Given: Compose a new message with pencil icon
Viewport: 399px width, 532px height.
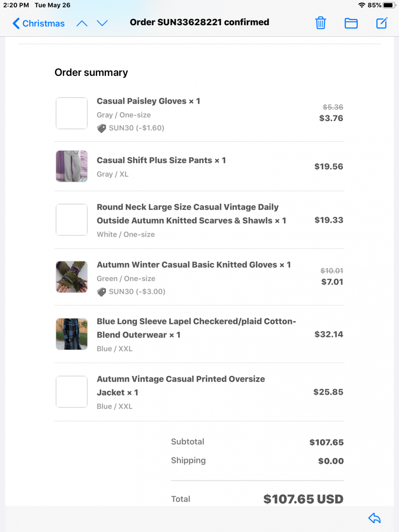Looking at the screenshot, I should point(382,23).
